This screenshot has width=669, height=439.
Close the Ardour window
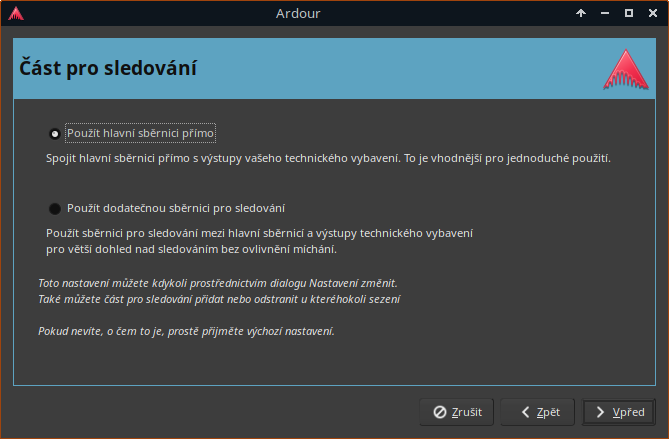tap(653, 13)
